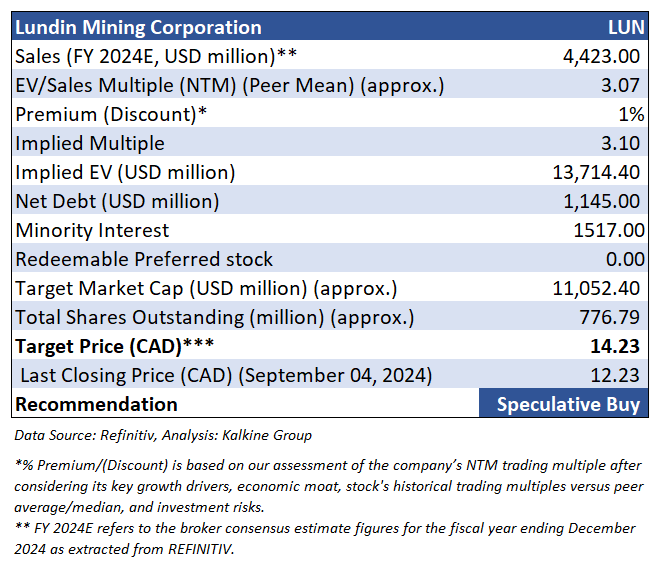Select the Premium (Discount) row label
Image resolution: width=659 pixels, height=565 pixels.
pos(111,114)
